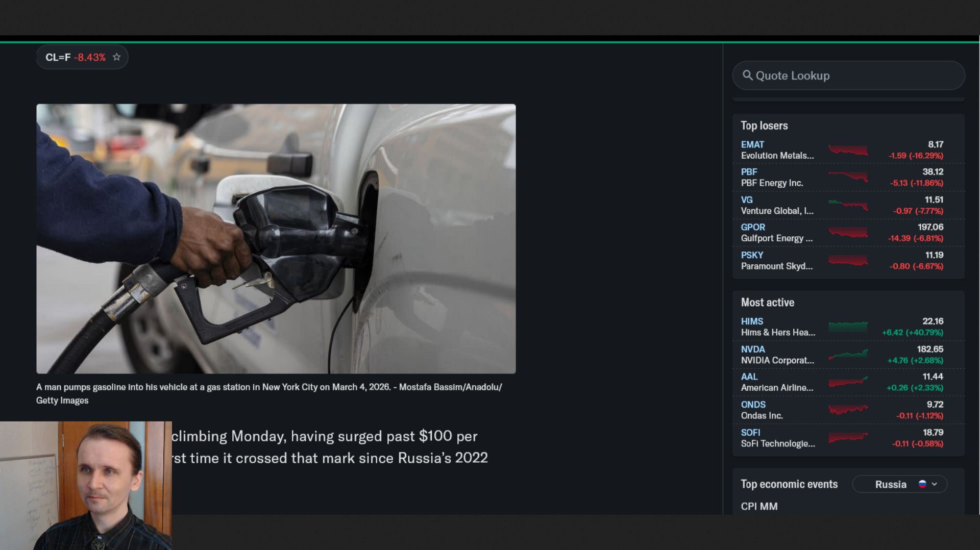Click PBF change -5.13 (-11.86%)
Screen dimensions: 980x550
click(917, 183)
